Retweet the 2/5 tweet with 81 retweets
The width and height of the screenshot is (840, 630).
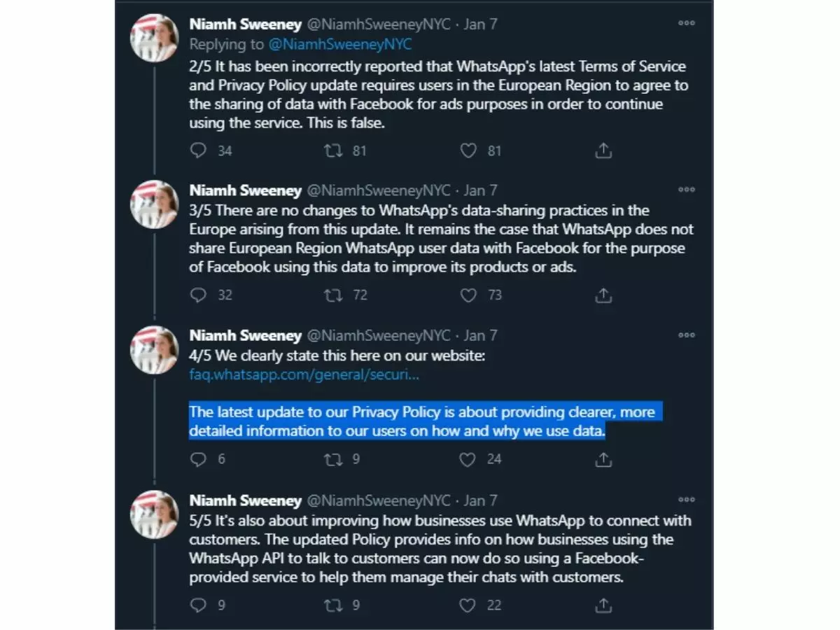tap(333, 150)
